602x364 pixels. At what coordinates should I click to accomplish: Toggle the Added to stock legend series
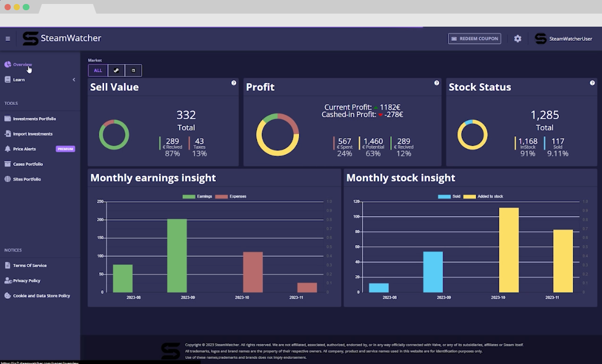pos(484,196)
